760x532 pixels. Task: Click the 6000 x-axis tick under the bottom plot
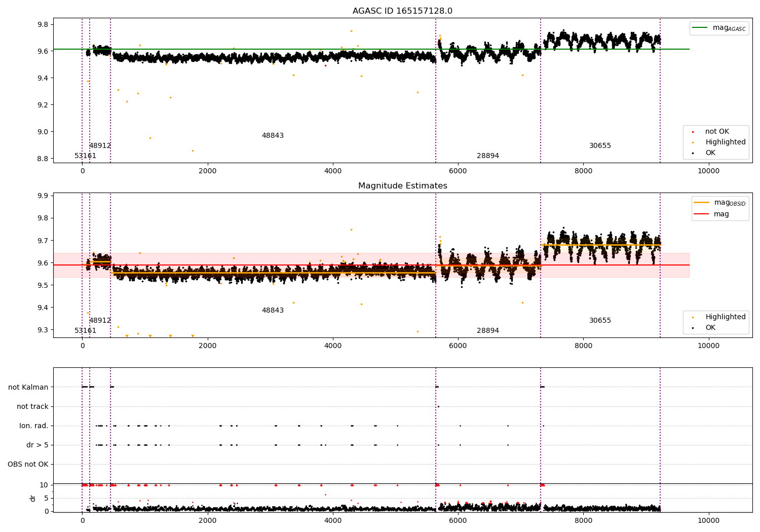click(458, 521)
